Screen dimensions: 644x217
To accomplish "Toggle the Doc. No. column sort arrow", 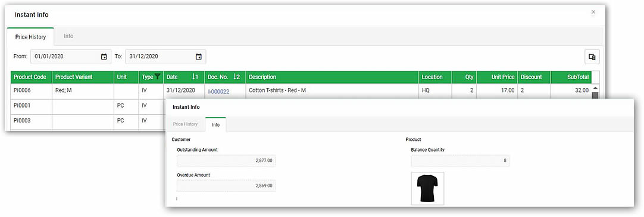I will pos(236,77).
